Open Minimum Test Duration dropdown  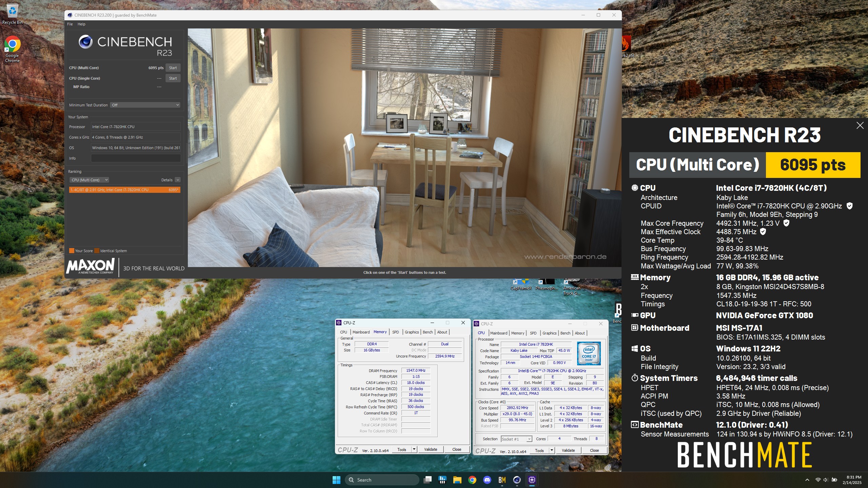click(145, 105)
